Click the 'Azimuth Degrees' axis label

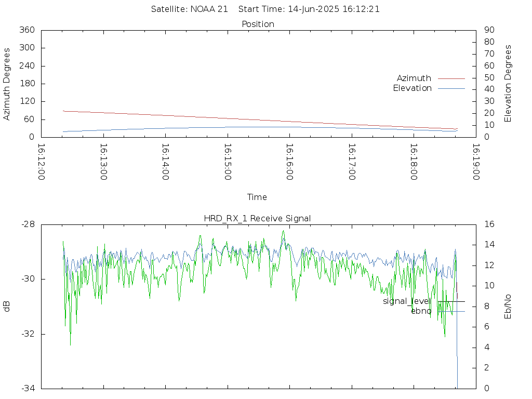click(6, 84)
